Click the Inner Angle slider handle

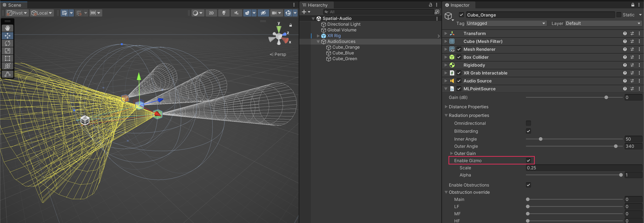coord(540,139)
